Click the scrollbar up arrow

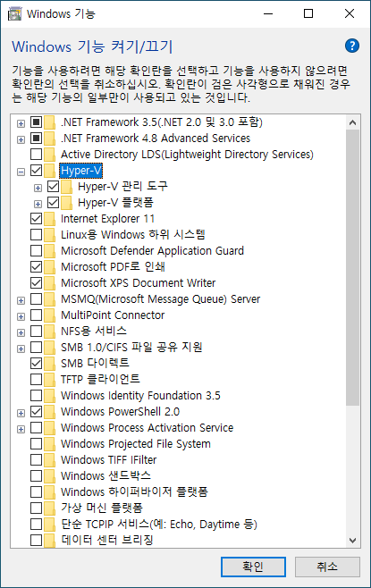click(x=352, y=122)
